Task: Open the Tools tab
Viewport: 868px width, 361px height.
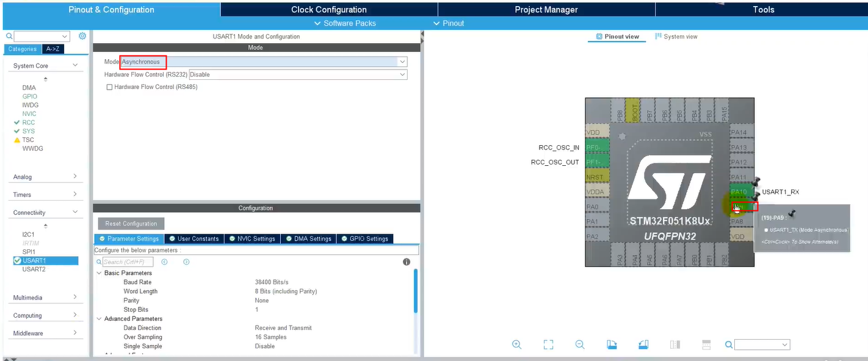Action: (x=763, y=9)
